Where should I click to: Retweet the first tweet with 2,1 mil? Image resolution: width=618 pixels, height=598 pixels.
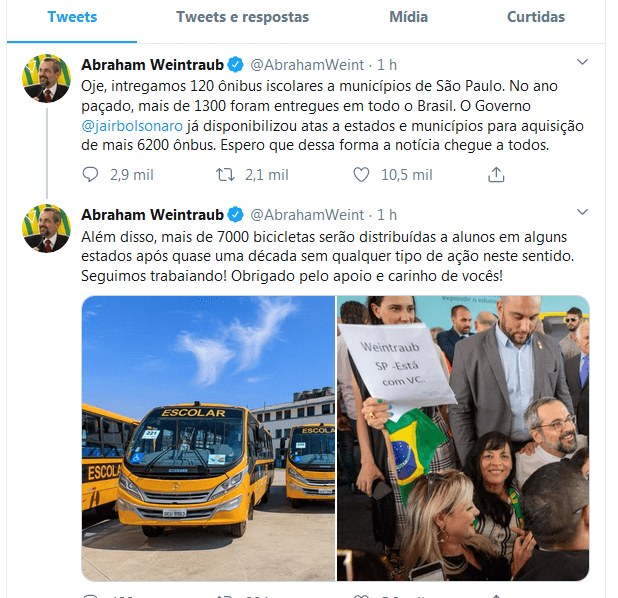click(225, 174)
